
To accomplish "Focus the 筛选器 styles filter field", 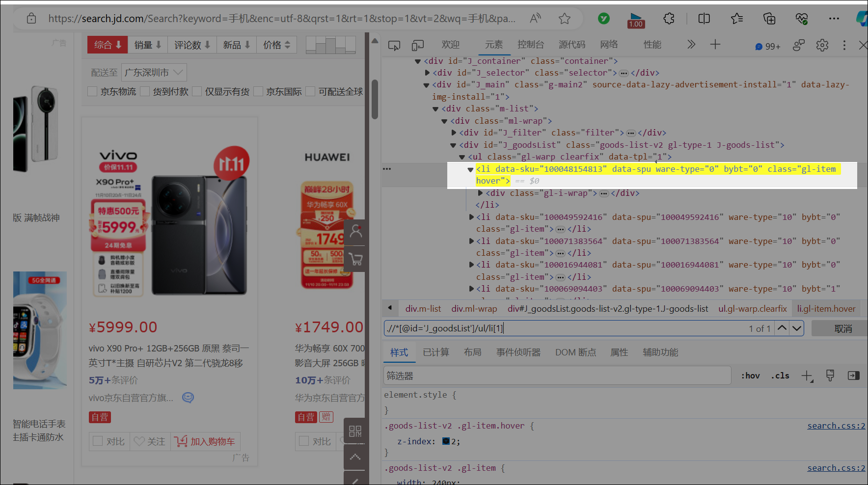I will pos(557,376).
